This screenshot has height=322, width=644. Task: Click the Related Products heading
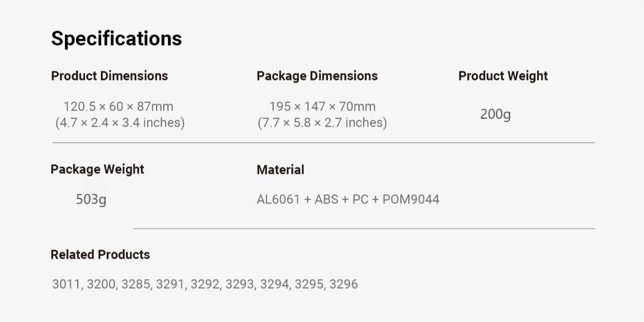click(x=100, y=255)
